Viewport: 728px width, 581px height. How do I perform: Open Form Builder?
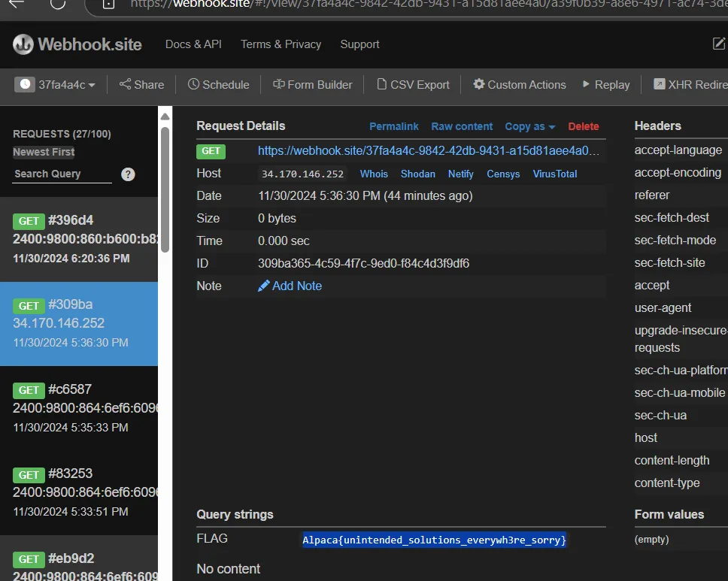pos(312,84)
